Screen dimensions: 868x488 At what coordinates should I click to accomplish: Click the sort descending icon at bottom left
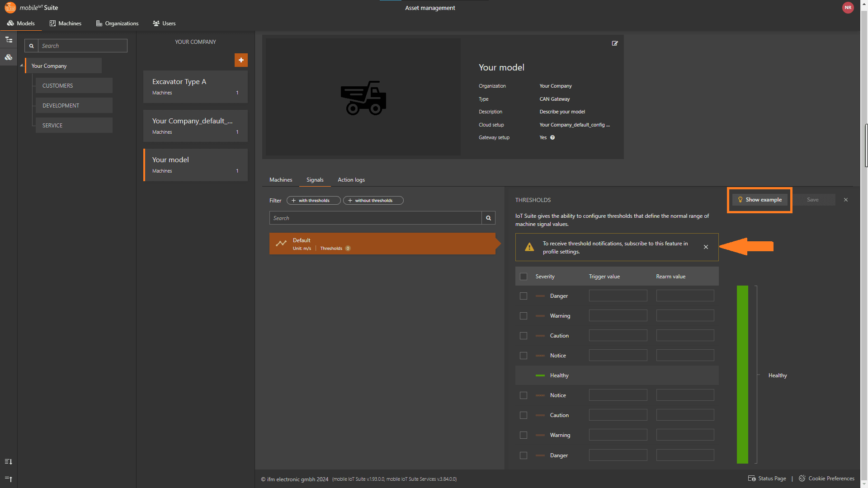point(9,462)
